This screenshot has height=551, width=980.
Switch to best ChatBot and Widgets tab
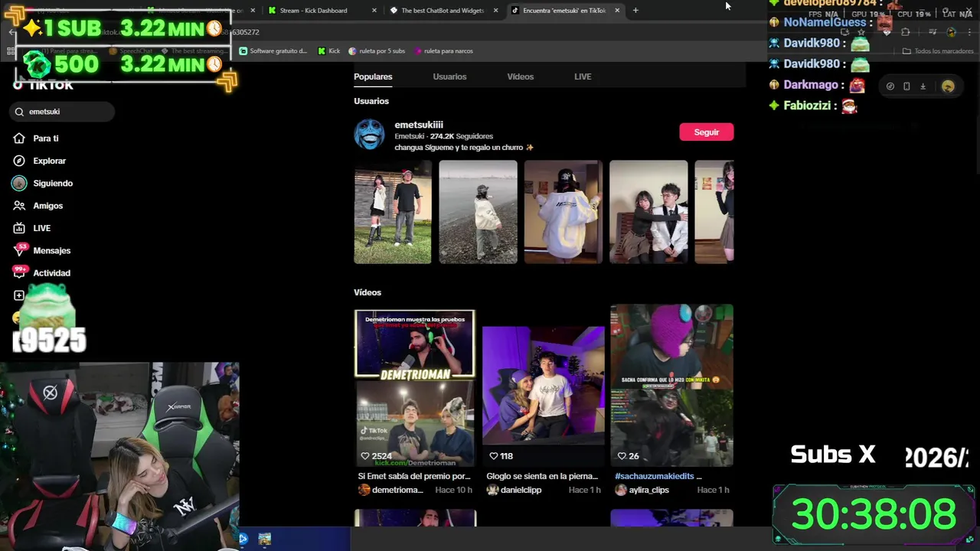coord(444,11)
